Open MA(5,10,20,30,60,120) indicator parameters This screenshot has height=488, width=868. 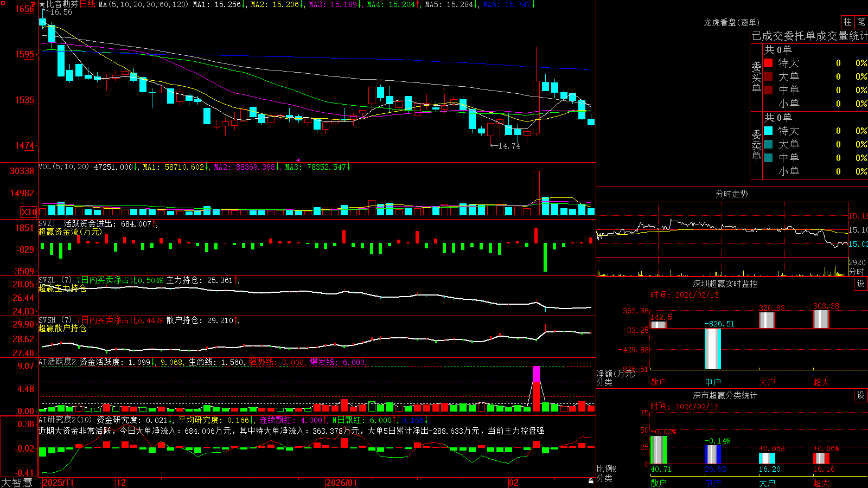[143, 4]
